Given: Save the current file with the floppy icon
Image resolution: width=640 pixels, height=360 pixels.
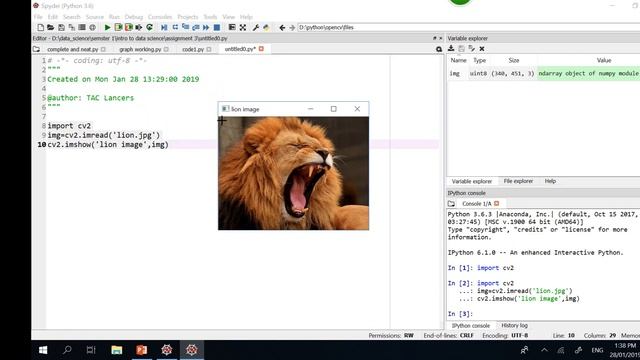Looking at the screenshot, I should coord(61,27).
